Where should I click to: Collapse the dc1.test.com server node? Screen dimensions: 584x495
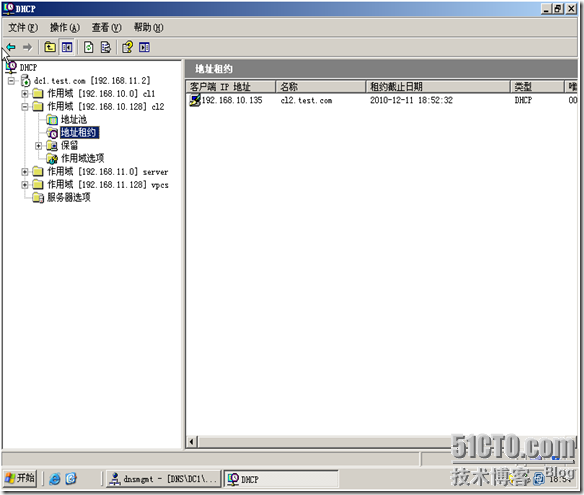point(12,81)
